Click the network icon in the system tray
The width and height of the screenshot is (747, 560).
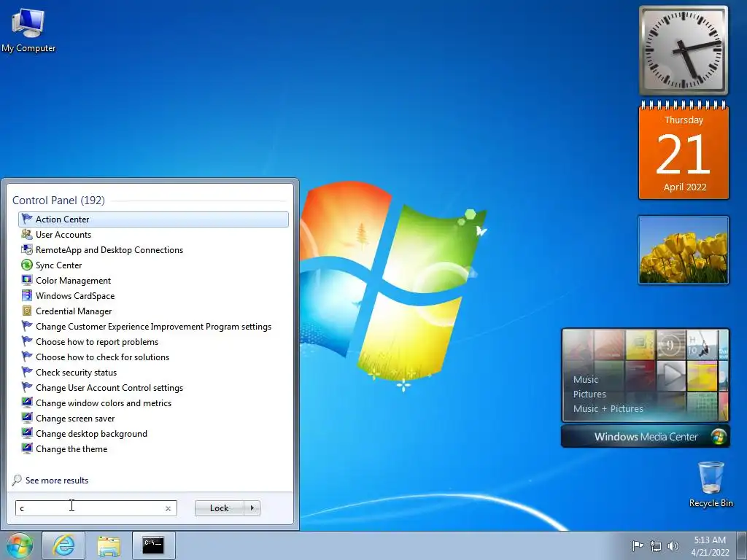656,546
